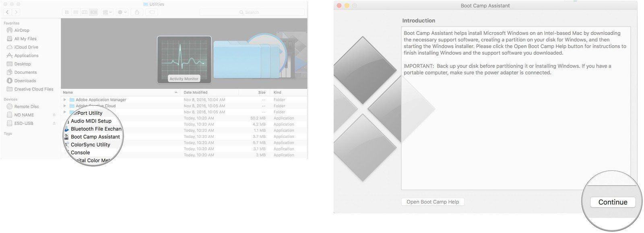Click the Open Boot Camp Help button
The height and width of the screenshot is (233, 644).
[433, 202]
